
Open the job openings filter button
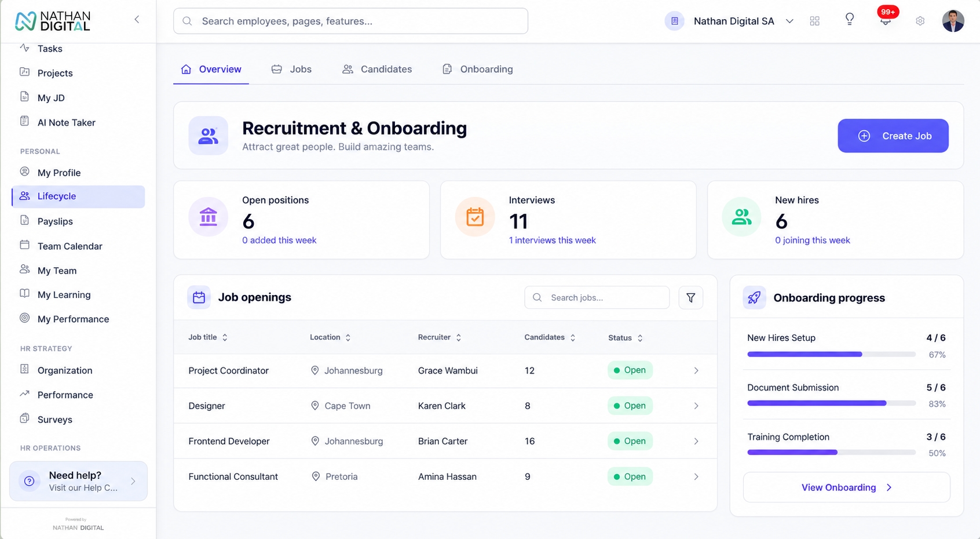coord(690,297)
